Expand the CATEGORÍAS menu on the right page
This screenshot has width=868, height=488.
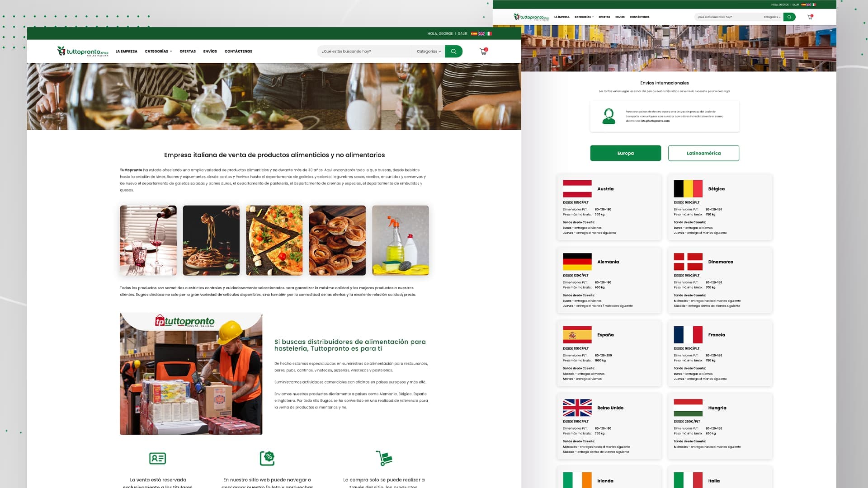tap(584, 17)
